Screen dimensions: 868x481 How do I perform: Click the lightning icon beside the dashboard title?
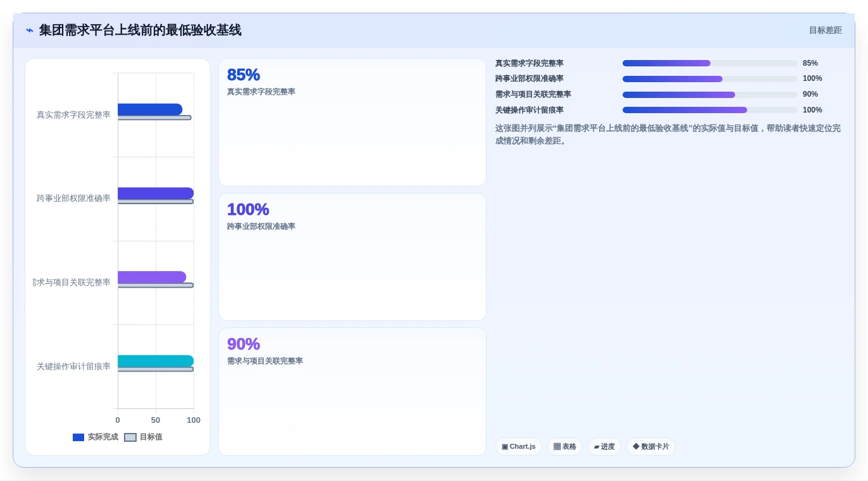(30, 30)
